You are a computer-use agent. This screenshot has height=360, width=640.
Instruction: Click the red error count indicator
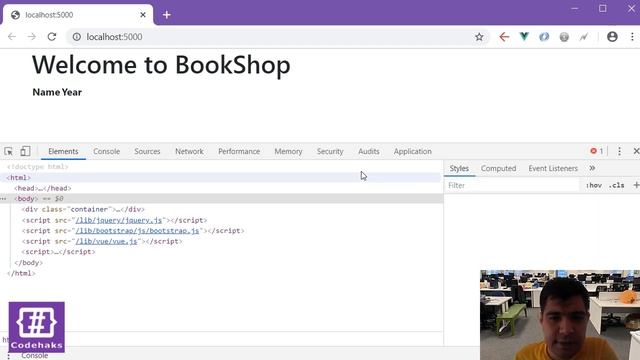[x=596, y=151]
